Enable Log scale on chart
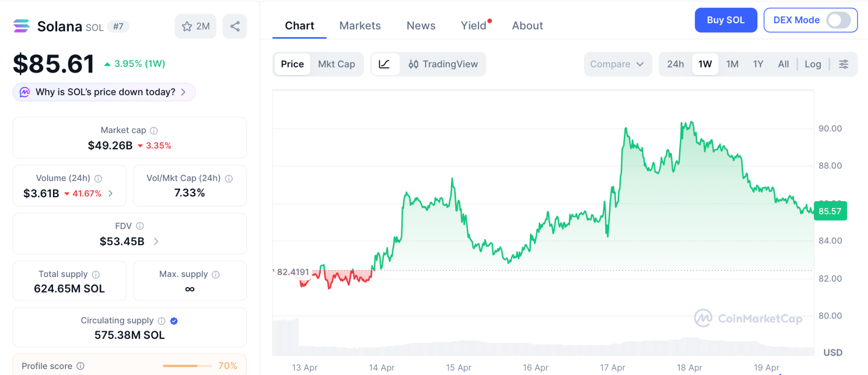 click(x=812, y=64)
